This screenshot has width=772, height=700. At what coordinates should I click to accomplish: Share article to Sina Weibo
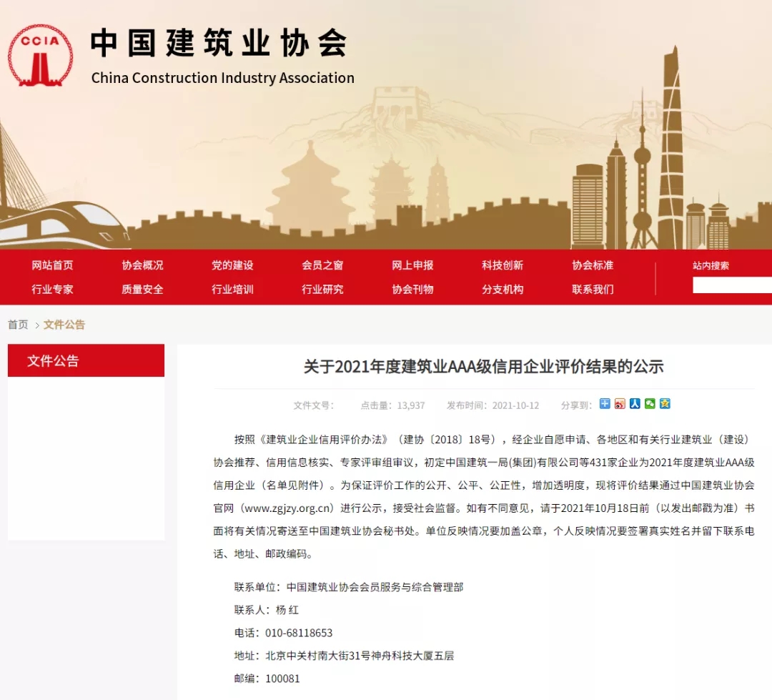[x=620, y=404]
